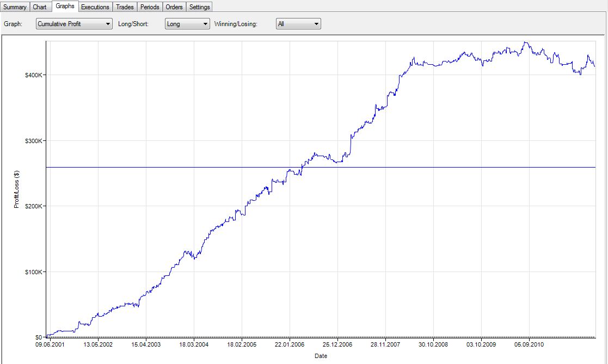608x364 pixels.
Task: Open the Trades tab
Action: (x=125, y=7)
